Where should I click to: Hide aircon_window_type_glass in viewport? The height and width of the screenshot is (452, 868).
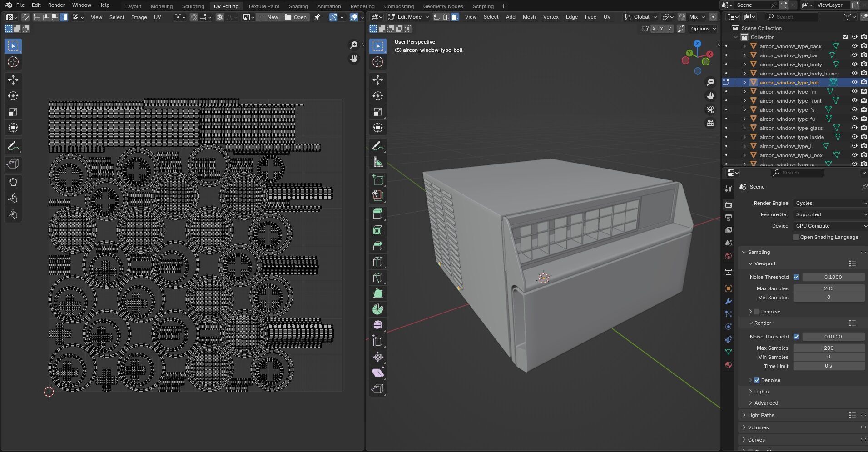854,128
